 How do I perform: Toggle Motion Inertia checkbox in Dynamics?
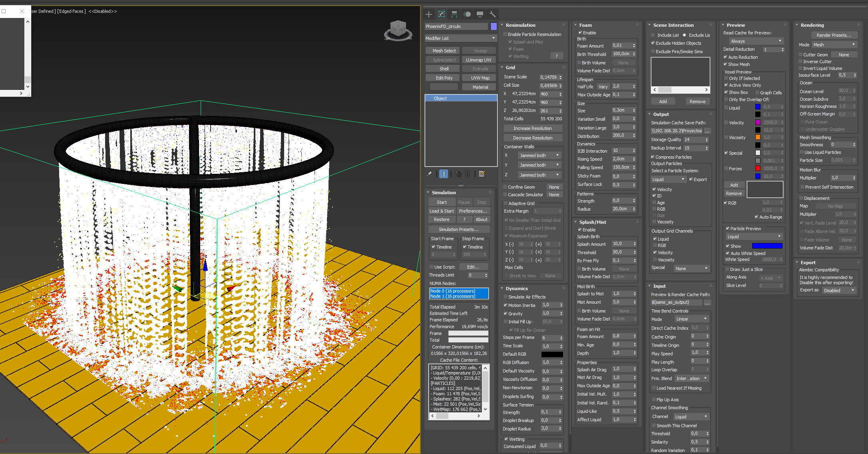506,305
